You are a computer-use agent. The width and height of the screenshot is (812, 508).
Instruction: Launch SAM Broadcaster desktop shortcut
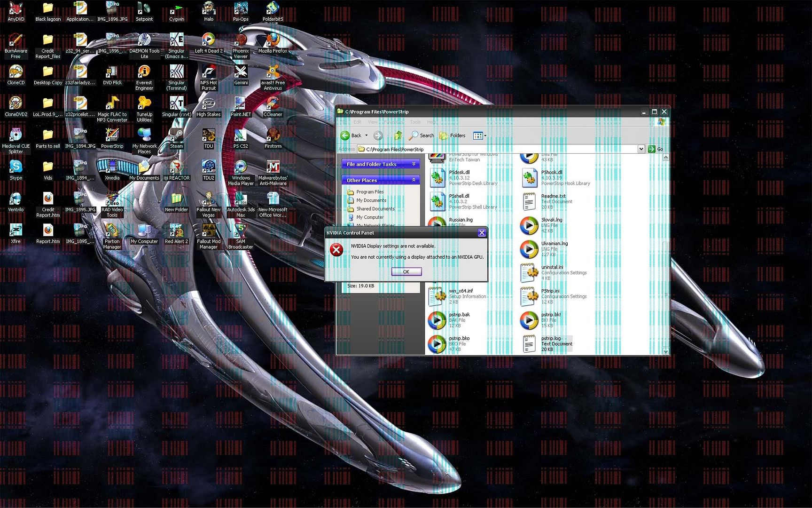[241, 237]
